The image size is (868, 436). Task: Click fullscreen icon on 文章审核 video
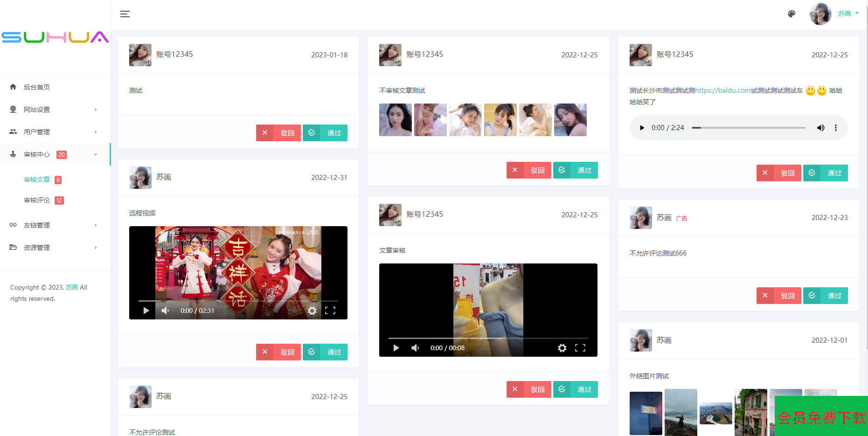click(x=580, y=348)
